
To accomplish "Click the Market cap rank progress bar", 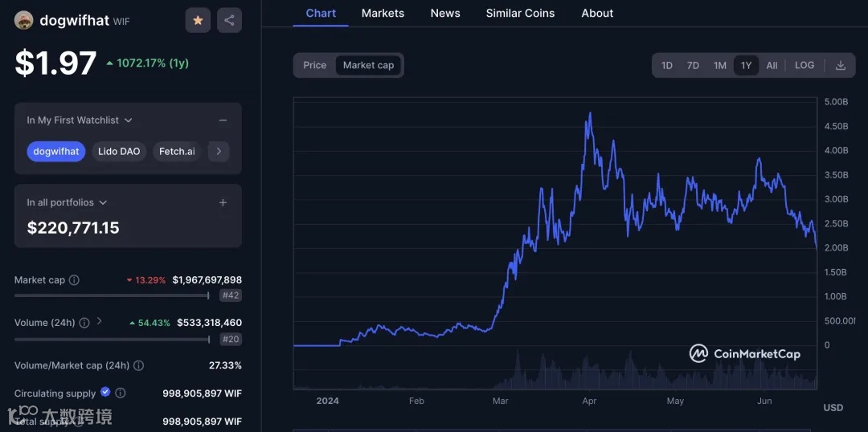I will tap(111, 295).
